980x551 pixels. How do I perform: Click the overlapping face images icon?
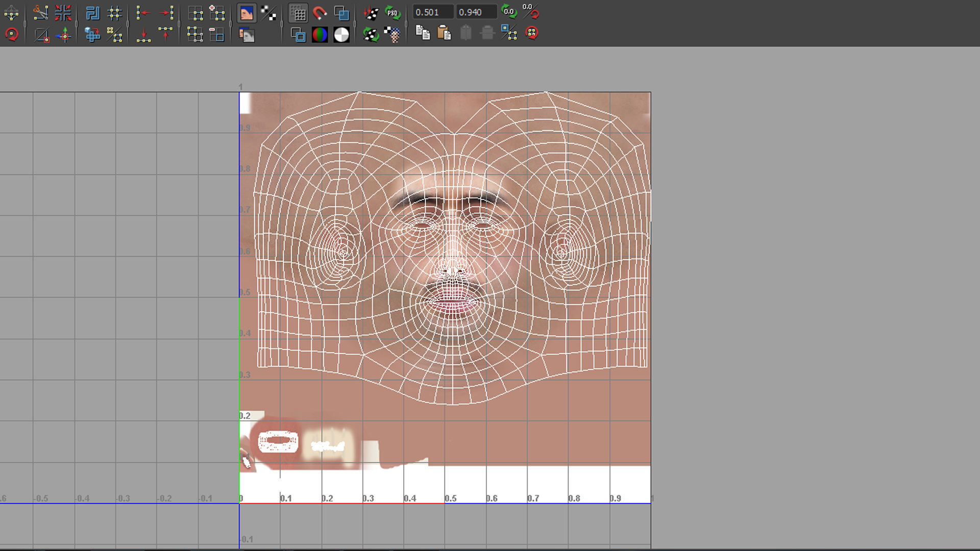pyautogui.click(x=247, y=35)
